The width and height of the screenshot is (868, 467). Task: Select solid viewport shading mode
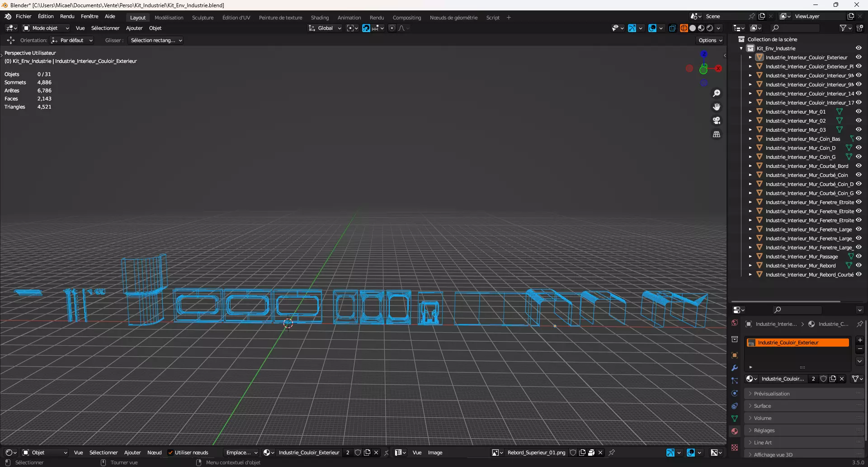(x=693, y=28)
